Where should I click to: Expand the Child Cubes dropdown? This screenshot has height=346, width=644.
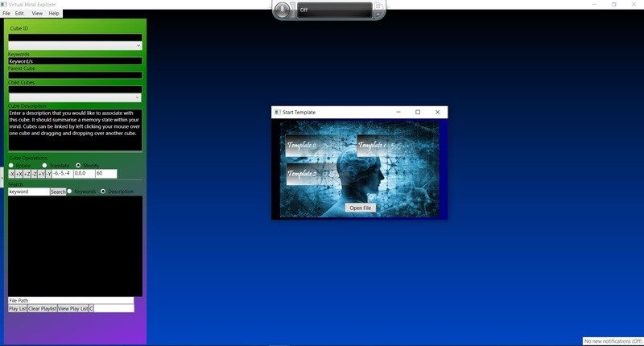pyautogui.click(x=137, y=97)
